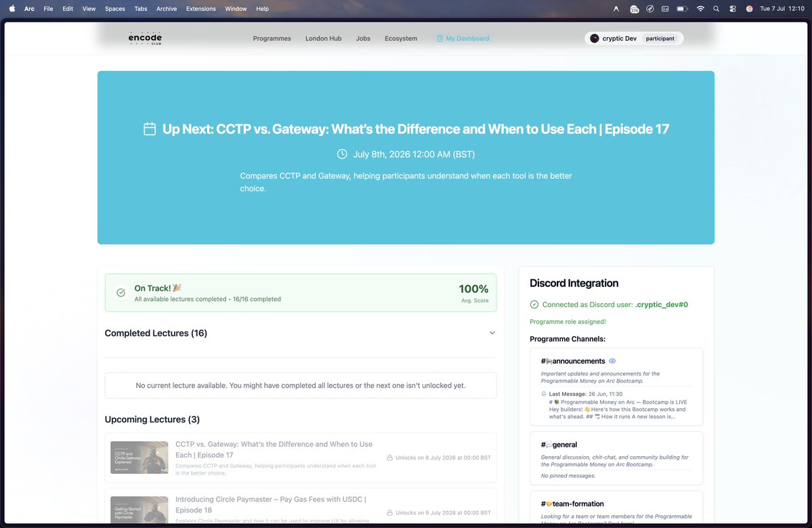This screenshot has height=528, width=812.
Task: Open Control Center icon in menu bar
Action: coord(733,9)
